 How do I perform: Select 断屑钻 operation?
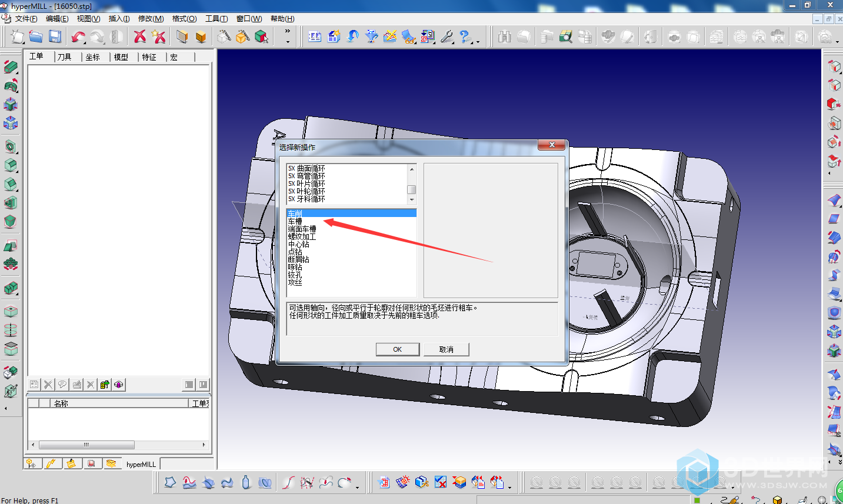click(298, 259)
